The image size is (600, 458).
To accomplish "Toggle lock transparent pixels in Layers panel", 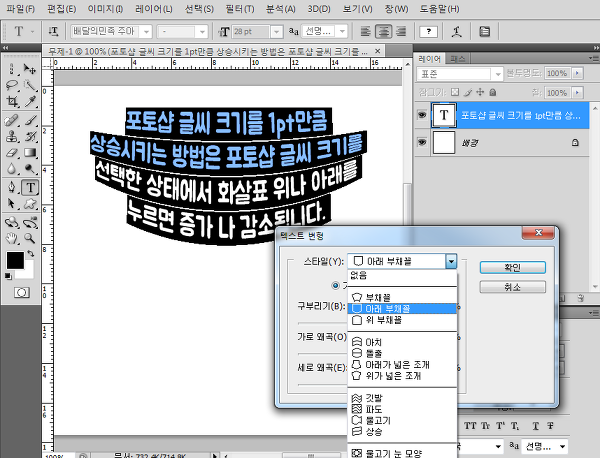I will tap(455, 92).
